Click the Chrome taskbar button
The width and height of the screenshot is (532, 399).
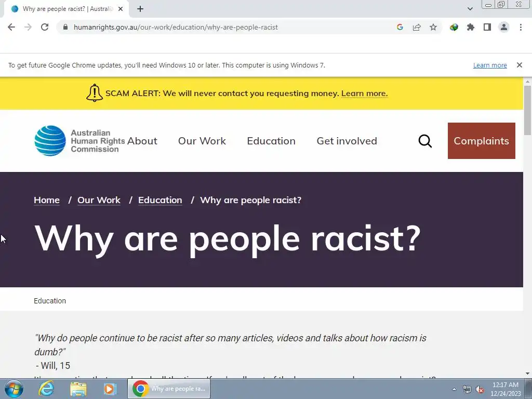click(169, 389)
